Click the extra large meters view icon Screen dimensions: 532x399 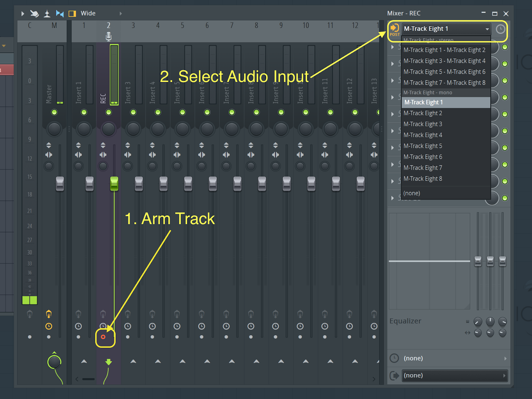[x=47, y=14]
